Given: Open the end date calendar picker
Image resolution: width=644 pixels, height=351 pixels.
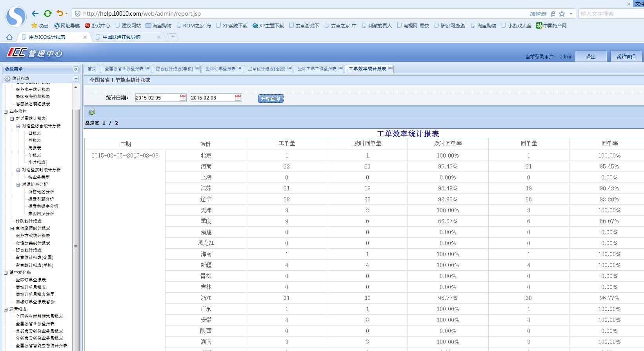Looking at the screenshot, I should coord(238,98).
